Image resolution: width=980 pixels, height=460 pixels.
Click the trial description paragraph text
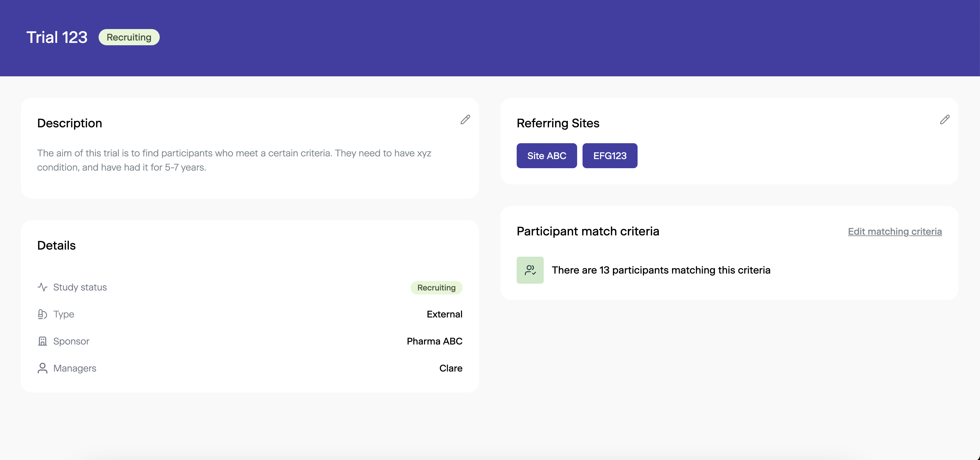pos(234,160)
